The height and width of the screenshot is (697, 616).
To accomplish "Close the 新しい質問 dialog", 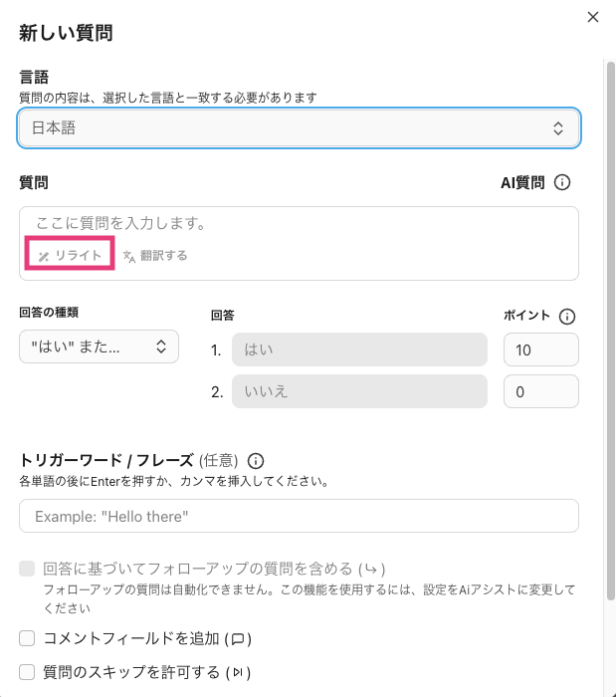I will 593,17.
